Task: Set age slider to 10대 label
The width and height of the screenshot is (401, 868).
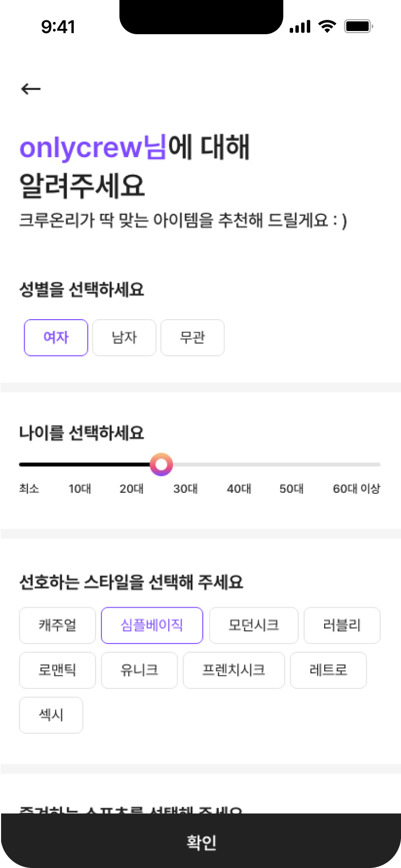Action: click(80, 489)
